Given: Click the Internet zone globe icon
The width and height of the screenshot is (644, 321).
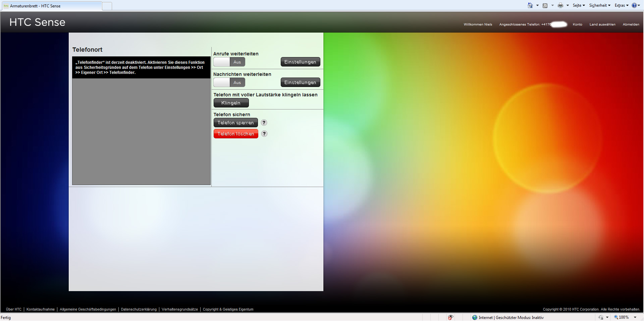Looking at the screenshot, I should (x=475, y=317).
